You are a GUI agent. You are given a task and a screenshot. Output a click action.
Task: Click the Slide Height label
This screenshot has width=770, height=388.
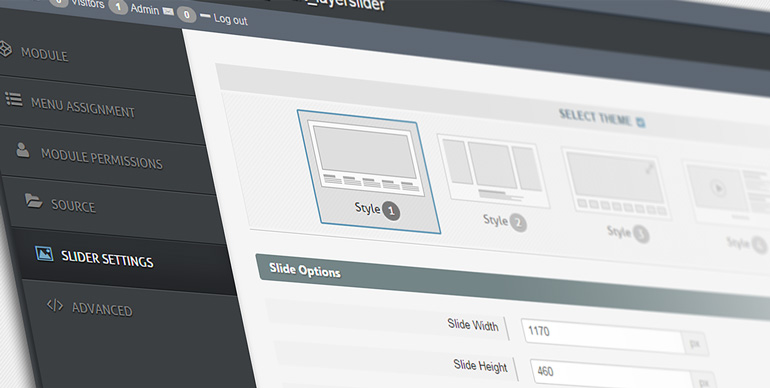coord(481,366)
